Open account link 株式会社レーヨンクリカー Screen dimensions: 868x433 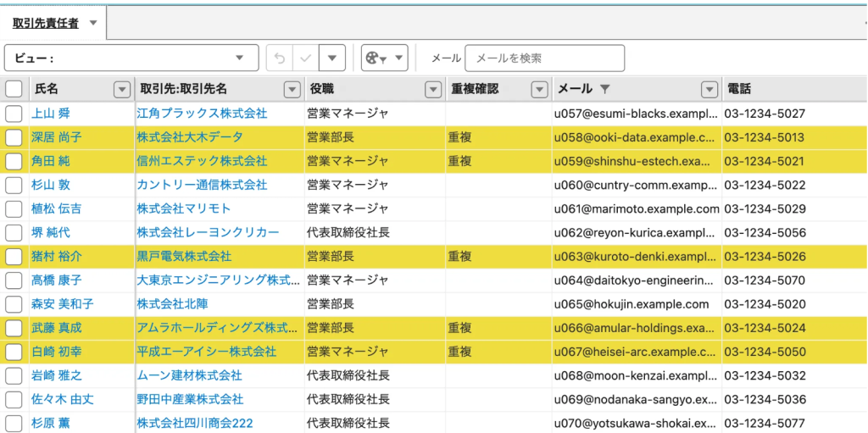point(209,232)
